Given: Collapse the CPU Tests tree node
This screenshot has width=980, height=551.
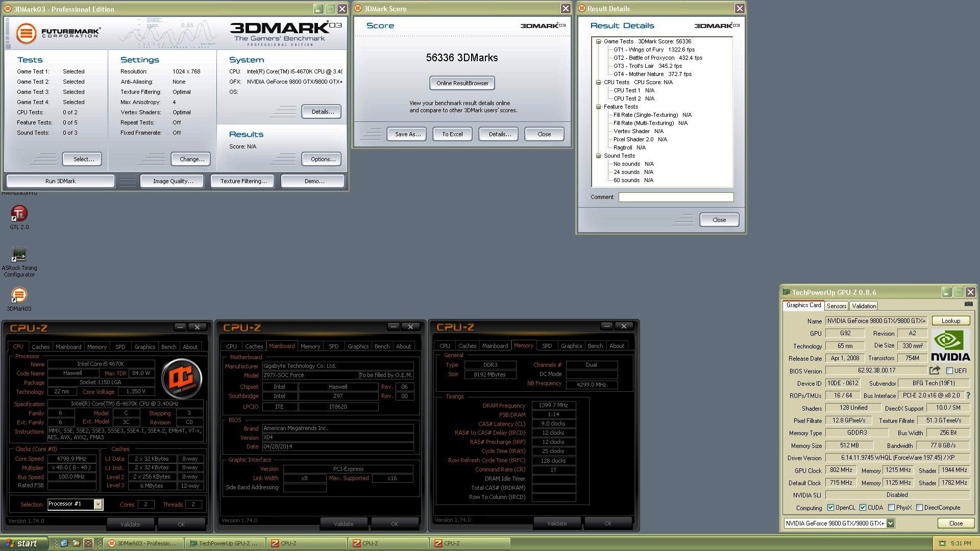Looking at the screenshot, I should click(x=598, y=82).
